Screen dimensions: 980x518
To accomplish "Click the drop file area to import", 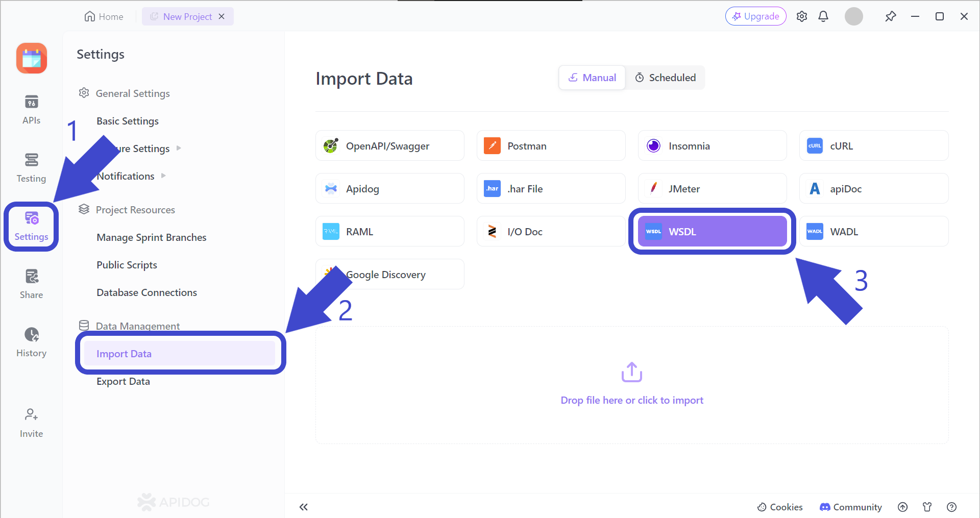I will coord(631,385).
